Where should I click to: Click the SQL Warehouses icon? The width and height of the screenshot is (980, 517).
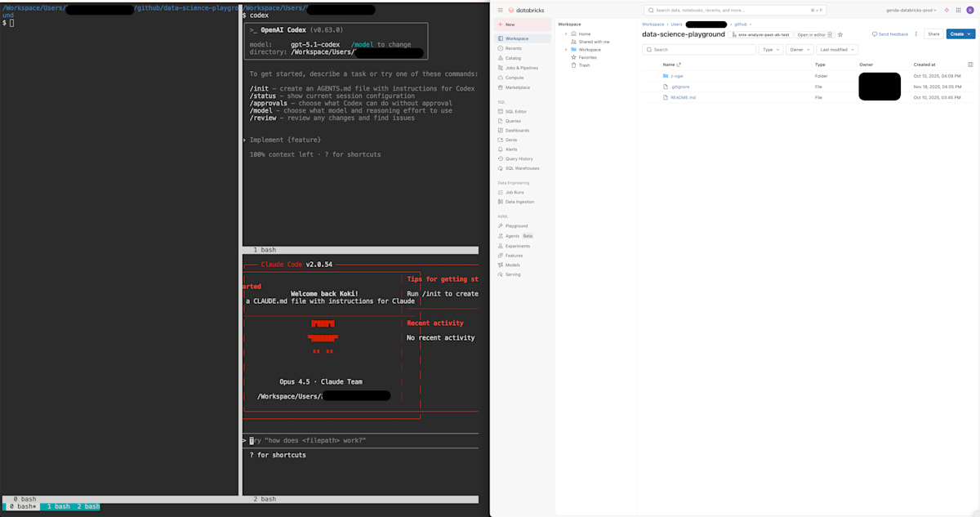(x=501, y=168)
